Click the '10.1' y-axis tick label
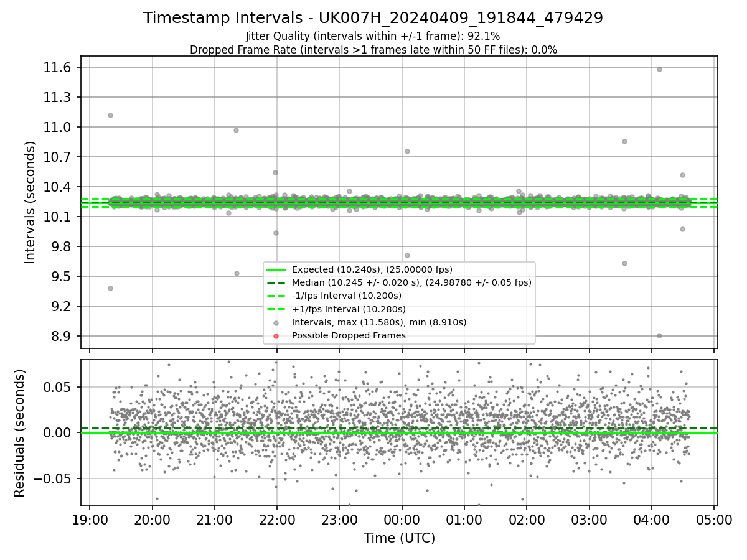 tap(57, 217)
